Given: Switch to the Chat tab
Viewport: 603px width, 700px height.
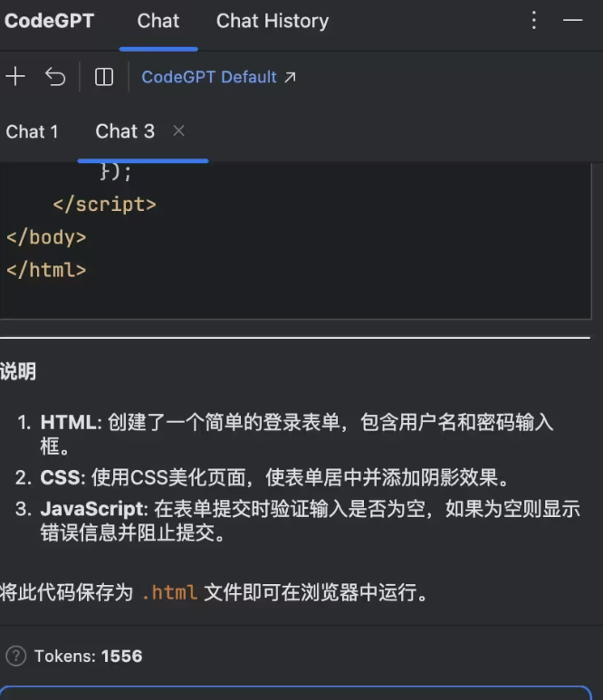Looking at the screenshot, I should pos(158,21).
